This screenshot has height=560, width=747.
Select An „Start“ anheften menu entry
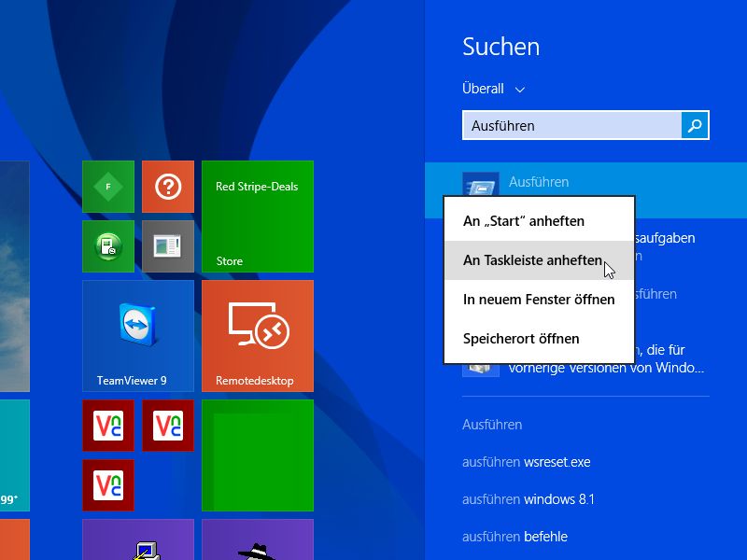539,221
